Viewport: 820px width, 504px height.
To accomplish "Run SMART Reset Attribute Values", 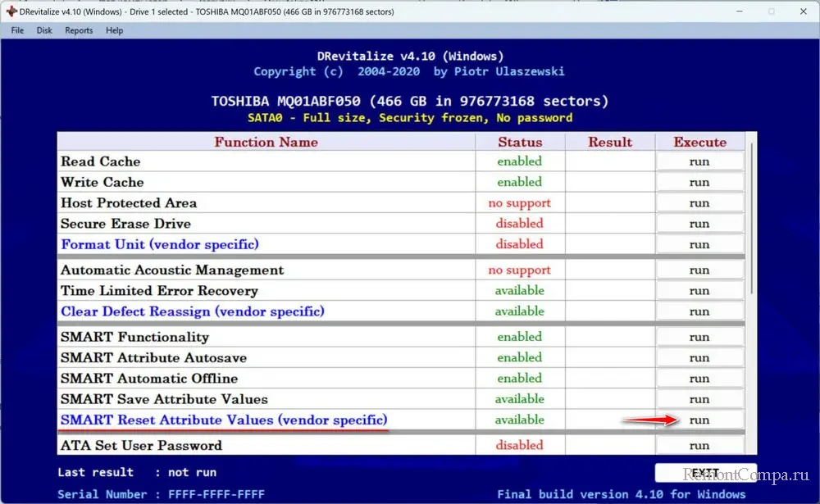I will click(699, 420).
